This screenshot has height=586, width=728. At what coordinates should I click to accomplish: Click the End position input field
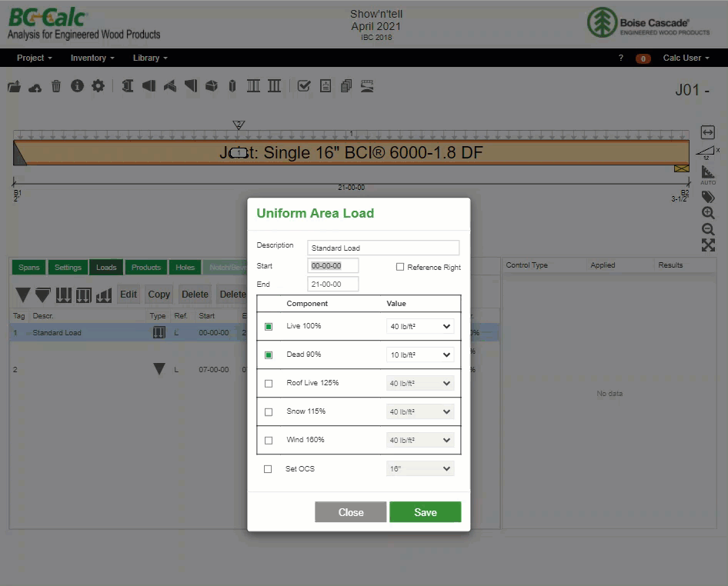tap(333, 284)
